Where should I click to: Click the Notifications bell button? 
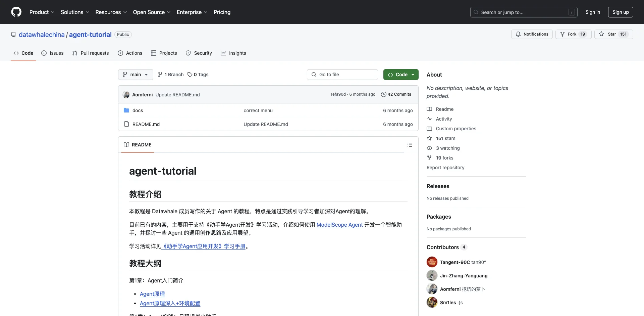tap(532, 34)
